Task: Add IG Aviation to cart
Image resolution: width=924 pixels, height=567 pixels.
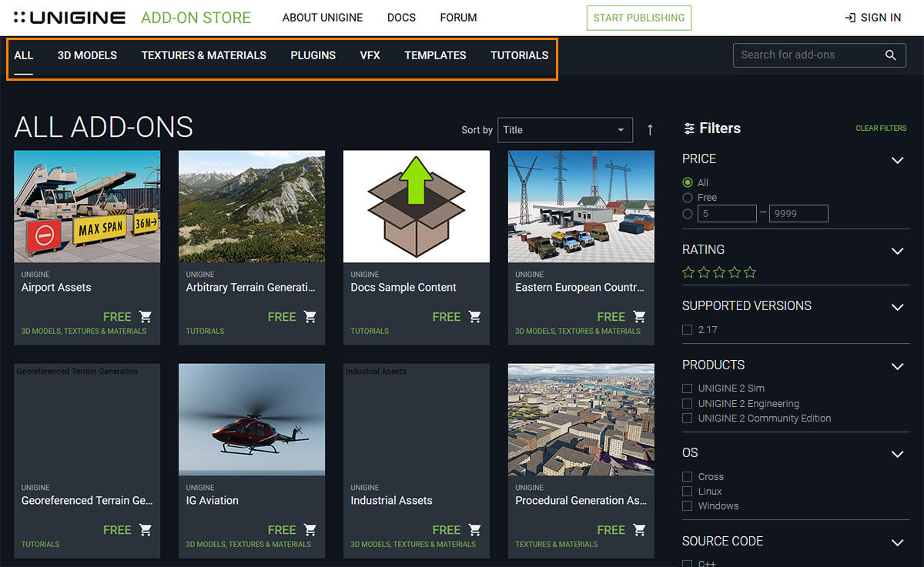Action: click(x=310, y=529)
